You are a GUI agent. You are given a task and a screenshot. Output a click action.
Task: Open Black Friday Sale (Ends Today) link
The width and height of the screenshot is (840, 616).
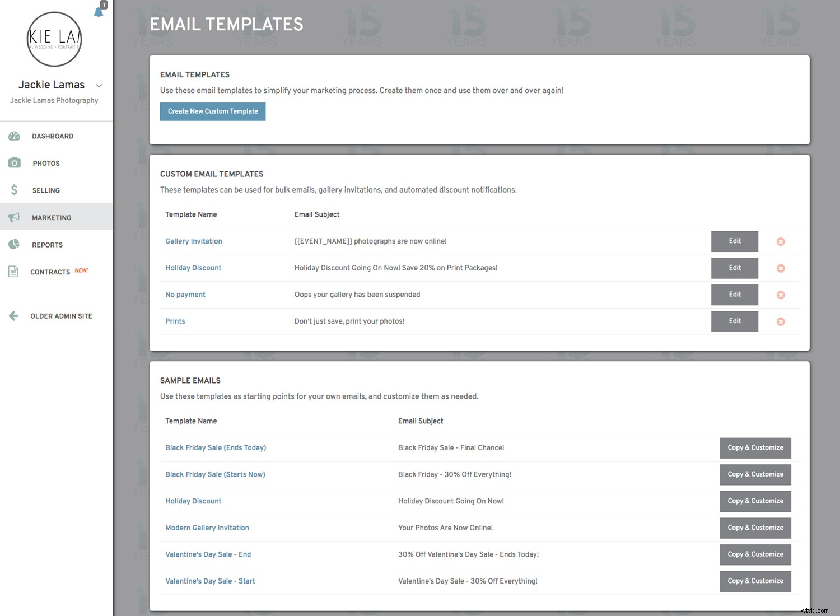216,447
